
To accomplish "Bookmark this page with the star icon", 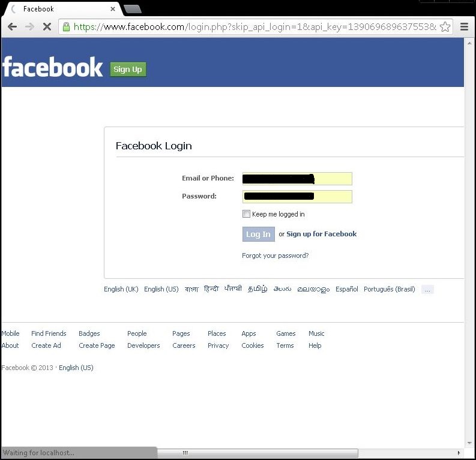I will point(445,27).
